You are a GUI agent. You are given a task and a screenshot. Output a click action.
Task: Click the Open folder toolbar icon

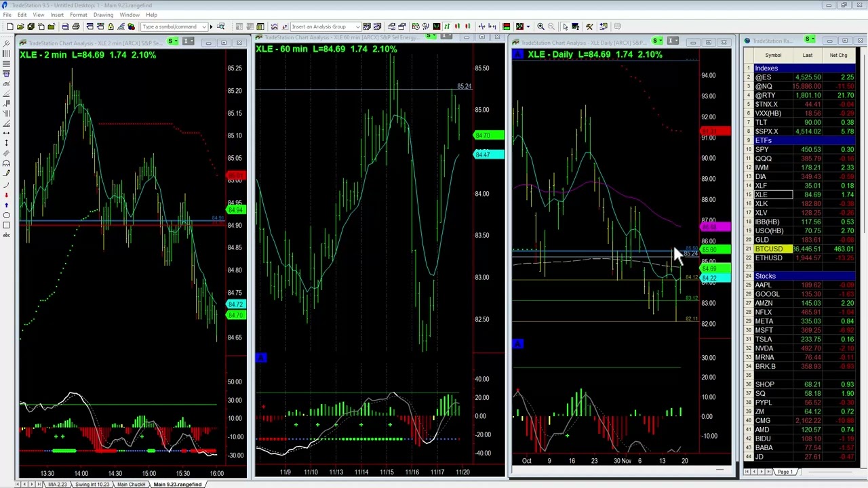pos(20,26)
